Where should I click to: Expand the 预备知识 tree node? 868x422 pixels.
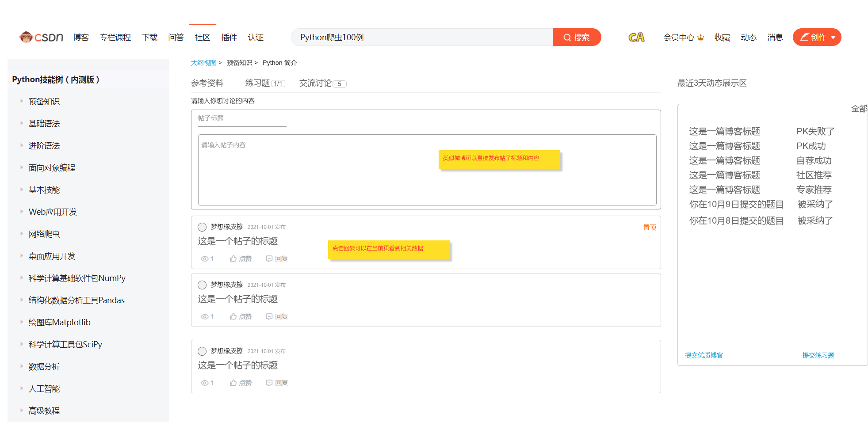click(x=21, y=101)
